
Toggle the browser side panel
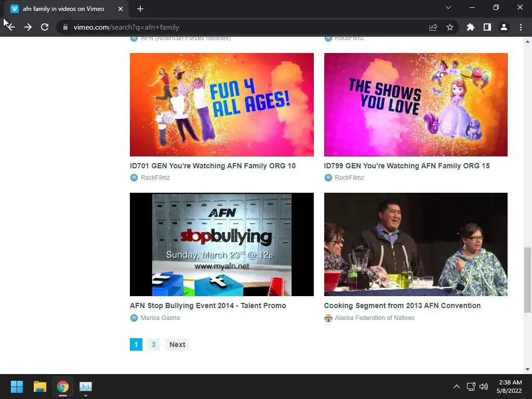(487, 27)
